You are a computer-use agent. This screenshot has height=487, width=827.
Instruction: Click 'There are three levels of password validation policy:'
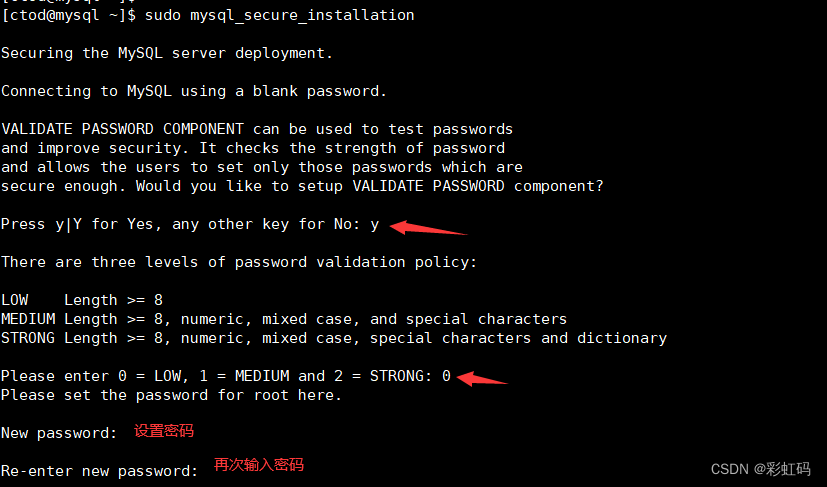[239, 262]
